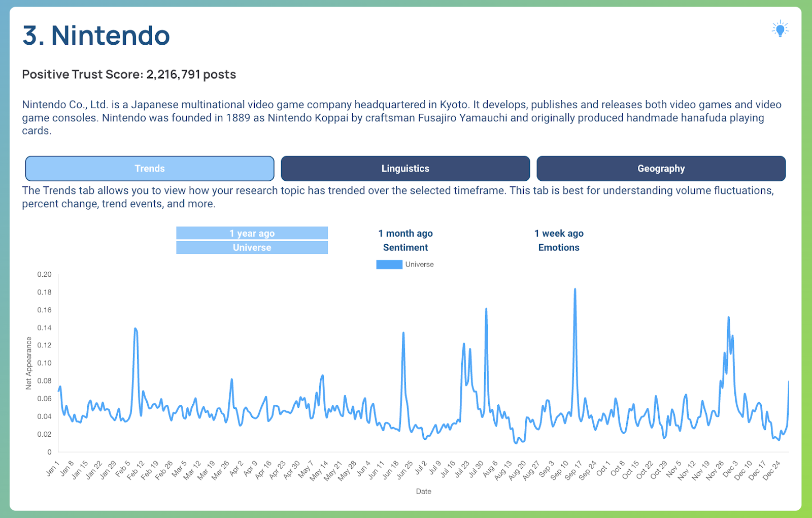Select the 1 week ago timeframe

coord(558,233)
